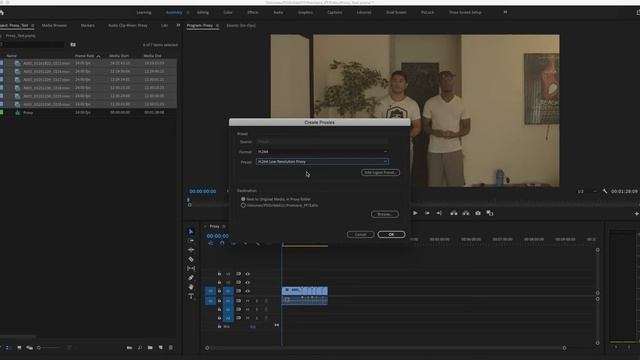Switch to the Color workspace

[x=228, y=12]
